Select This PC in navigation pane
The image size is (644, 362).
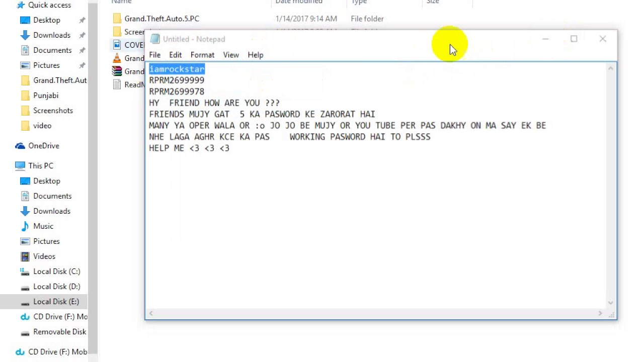coord(34,166)
